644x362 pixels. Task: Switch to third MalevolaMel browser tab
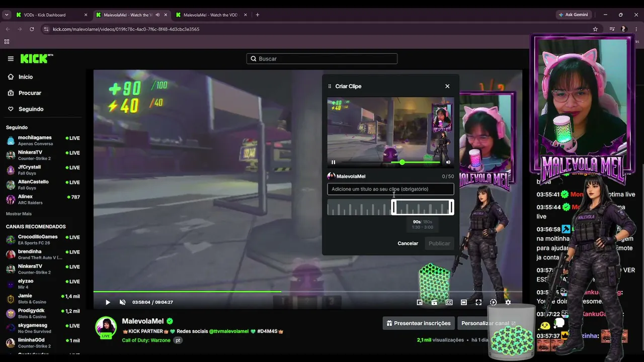pyautogui.click(x=211, y=15)
